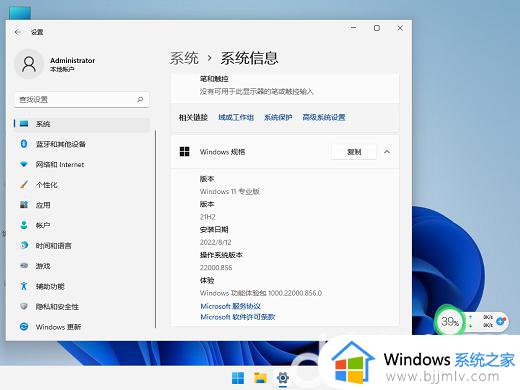
Task: Click the colorful round icon on speed widget
Action: coord(501,321)
